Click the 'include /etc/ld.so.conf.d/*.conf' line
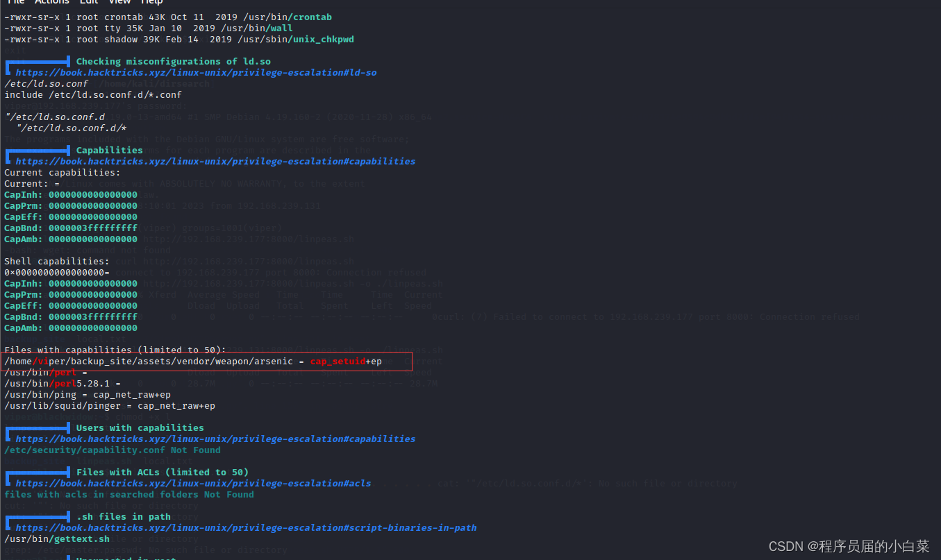 [x=93, y=94]
